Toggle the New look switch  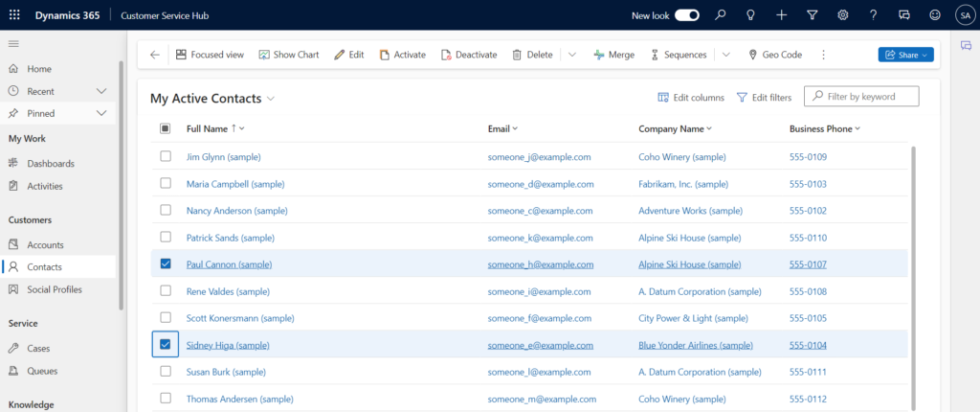click(x=687, y=15)
